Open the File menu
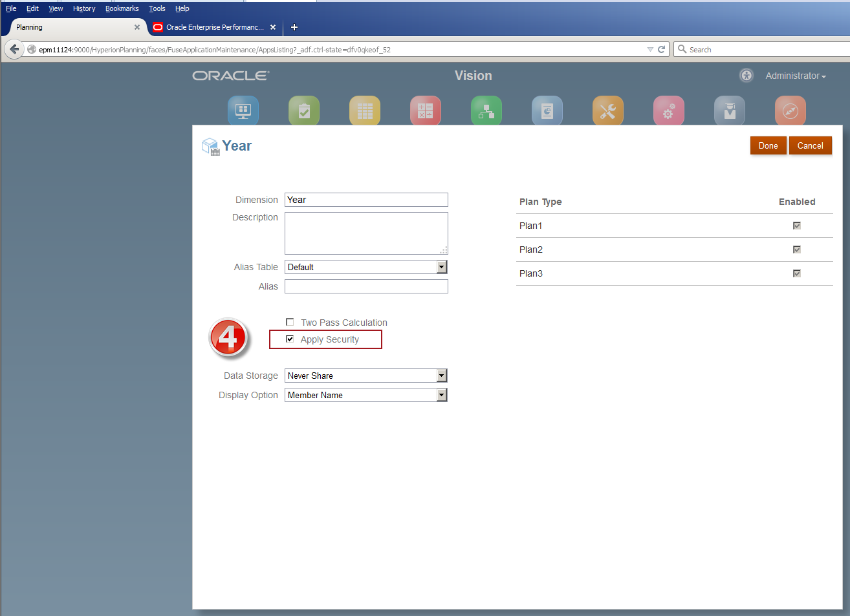 tap(11, 8)
